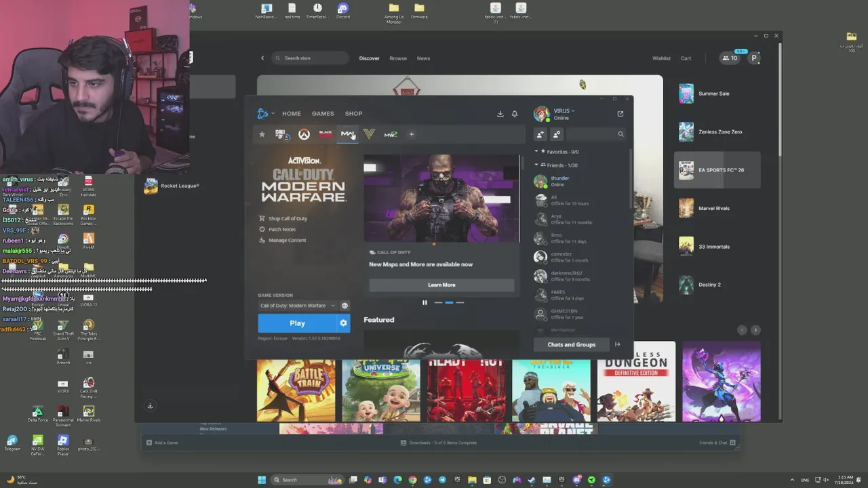This screenshot has width=868, height=488.
Task: Collapse the Favorites group
Action: tap(536, 152)
